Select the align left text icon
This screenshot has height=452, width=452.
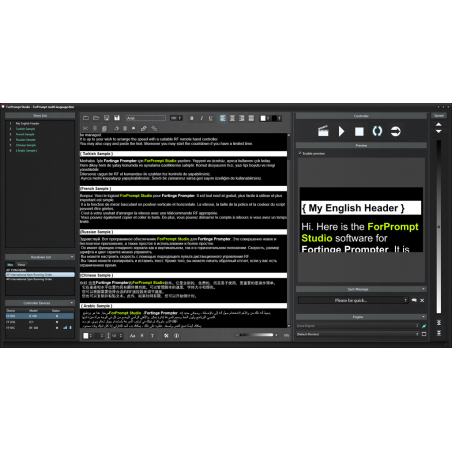[223, 118]
